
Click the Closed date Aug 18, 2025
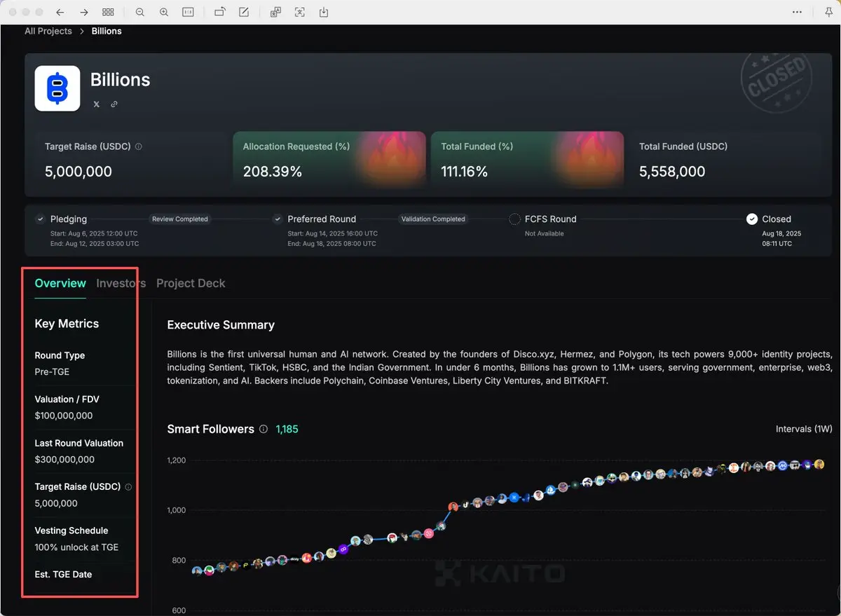tap(781, 233)
